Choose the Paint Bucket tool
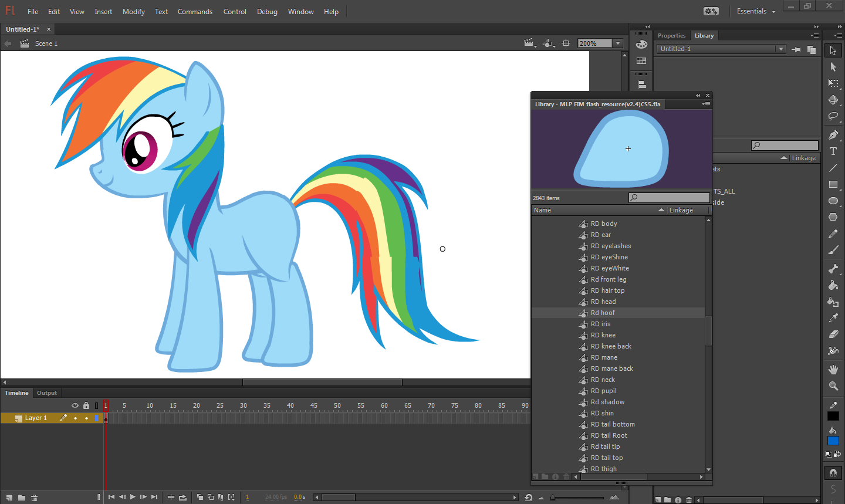The width and height of the screenshot is (845, 504). [833, 285]
